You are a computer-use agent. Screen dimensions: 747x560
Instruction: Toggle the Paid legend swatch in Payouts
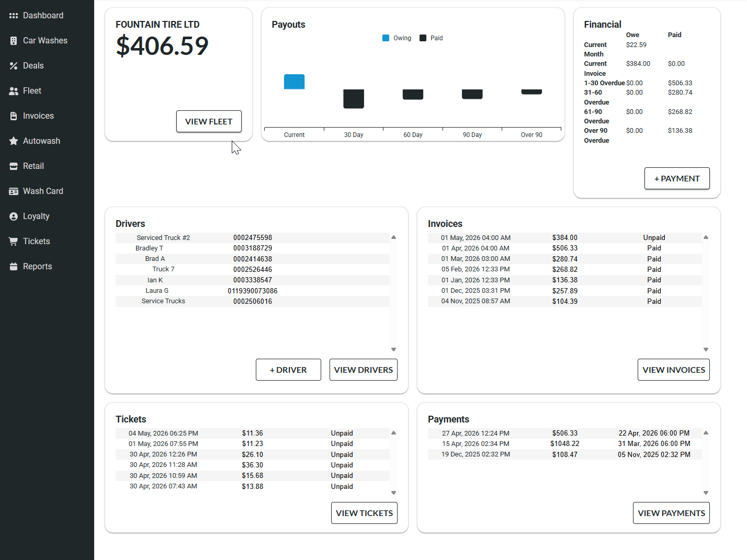click(423, 38)
